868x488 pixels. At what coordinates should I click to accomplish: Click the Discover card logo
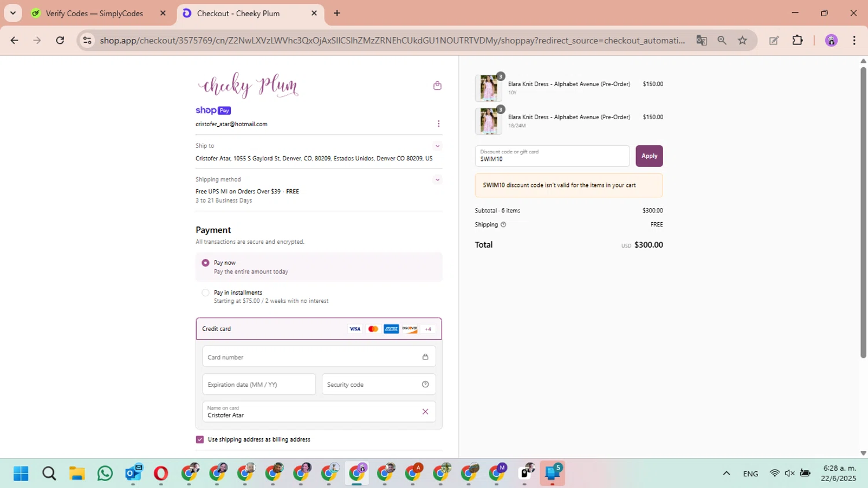pos(410,329)
